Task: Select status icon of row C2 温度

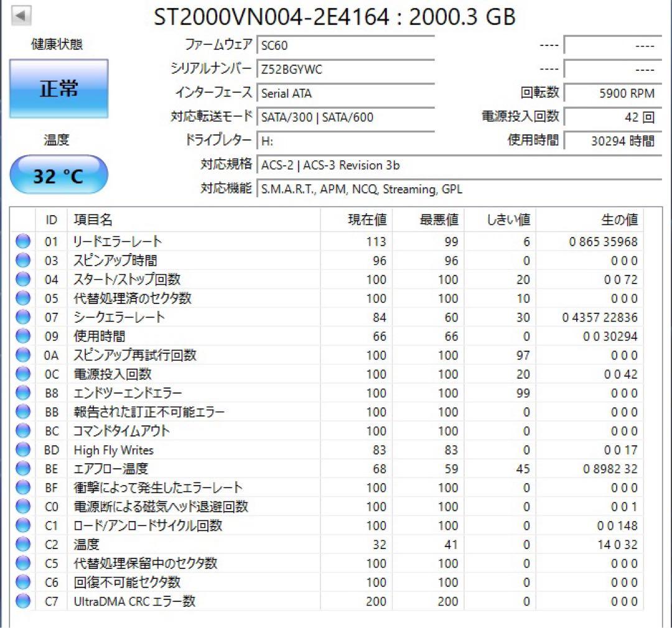Action: click(23, 544)
